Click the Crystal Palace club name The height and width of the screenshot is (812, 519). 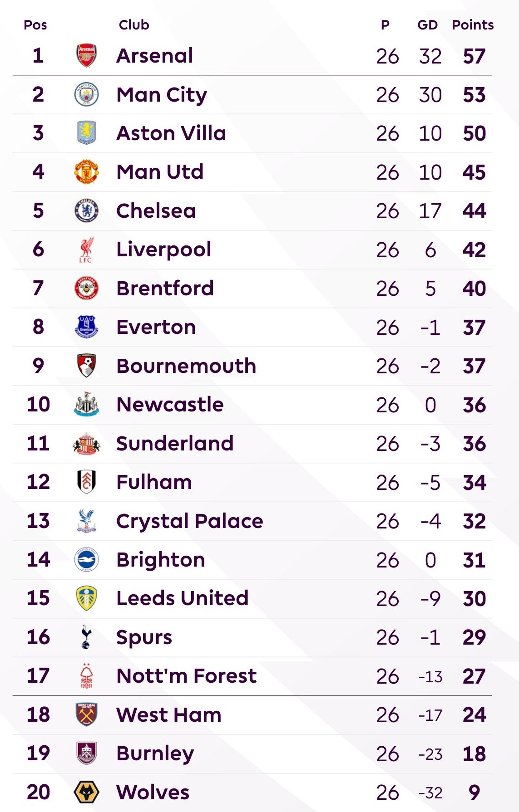click(x=189, y=521)
